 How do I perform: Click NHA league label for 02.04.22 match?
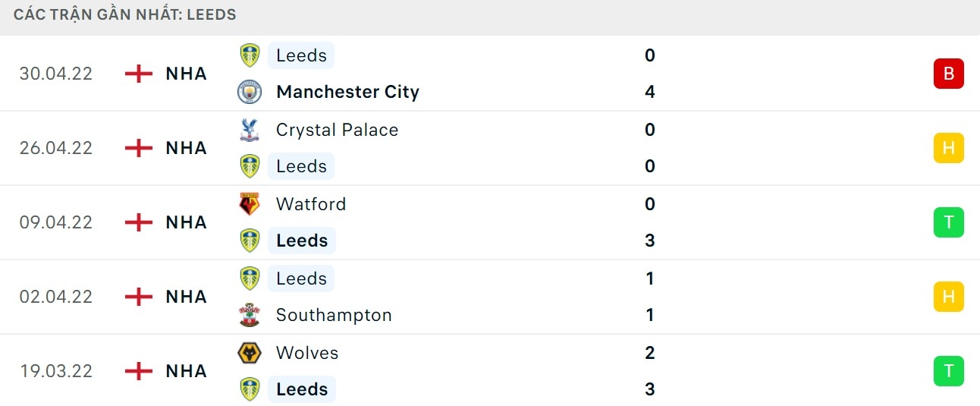[x=187, y=297]
